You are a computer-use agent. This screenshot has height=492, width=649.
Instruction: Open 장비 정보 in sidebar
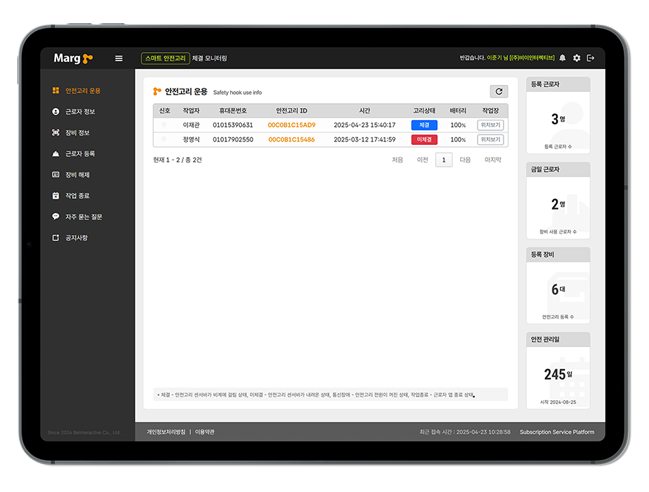coord(77,132)
